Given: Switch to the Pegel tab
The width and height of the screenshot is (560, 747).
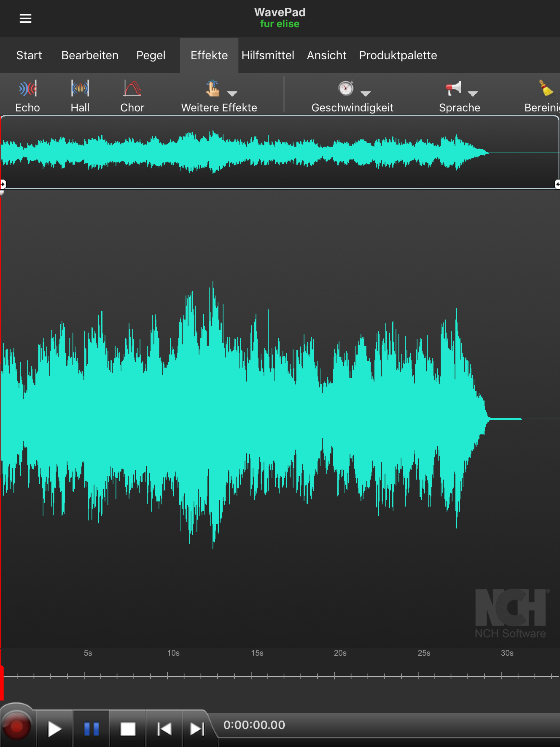Looking at the screenshot, I should click(x=151, y=55).
